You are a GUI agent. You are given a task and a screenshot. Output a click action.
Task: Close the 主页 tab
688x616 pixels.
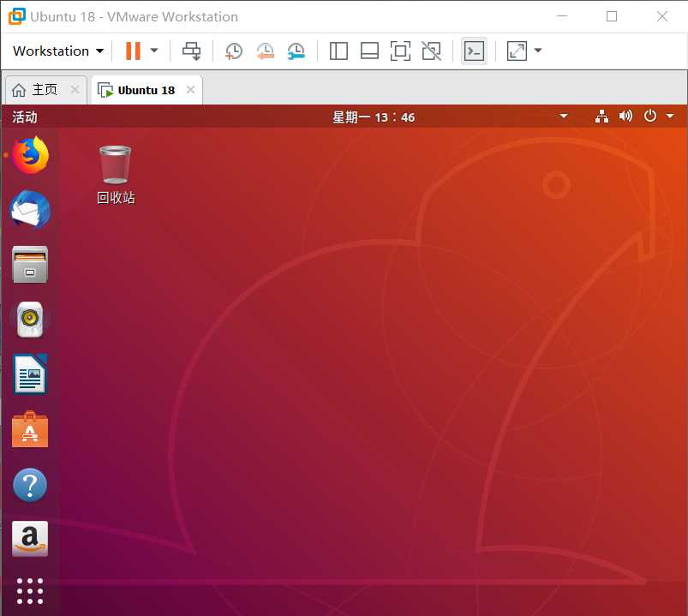click(75, 89)
